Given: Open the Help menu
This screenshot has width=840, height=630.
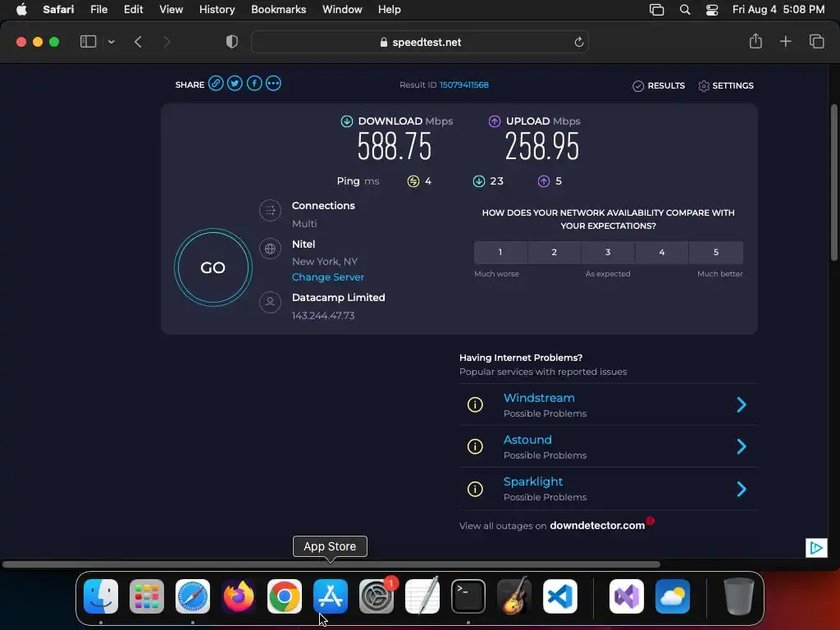Looking at the screenshot, I should click(x=390, y=9).
